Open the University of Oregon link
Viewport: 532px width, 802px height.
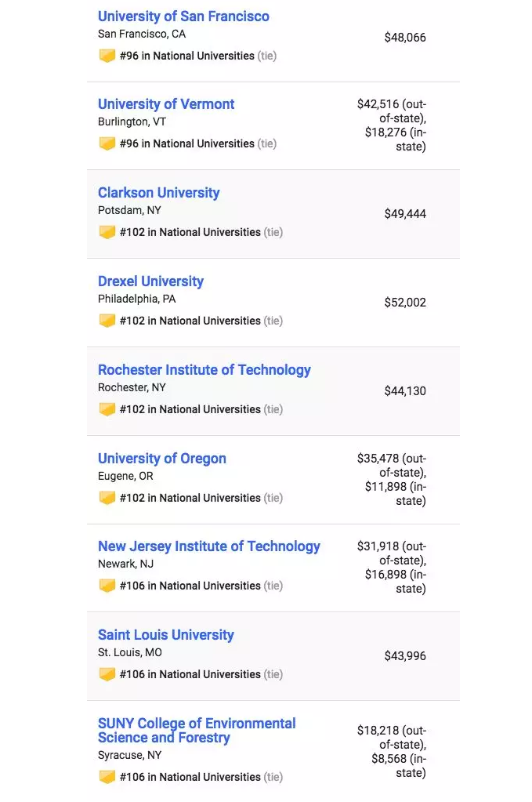[x=162, y=459]
